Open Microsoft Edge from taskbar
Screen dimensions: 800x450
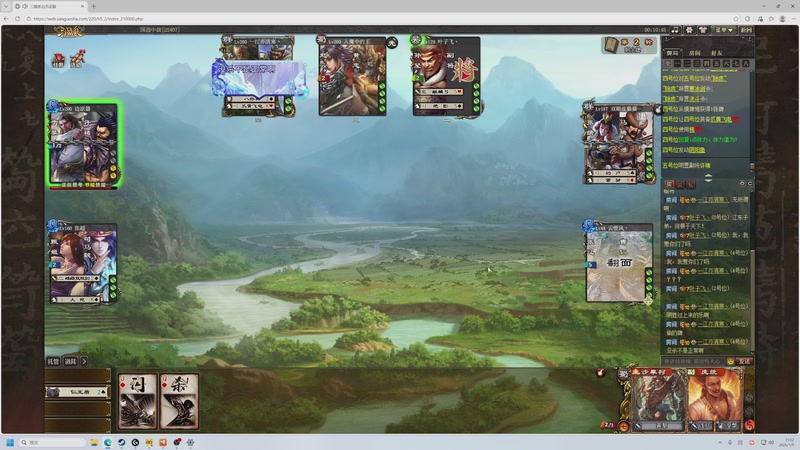[x=108, y=442]
